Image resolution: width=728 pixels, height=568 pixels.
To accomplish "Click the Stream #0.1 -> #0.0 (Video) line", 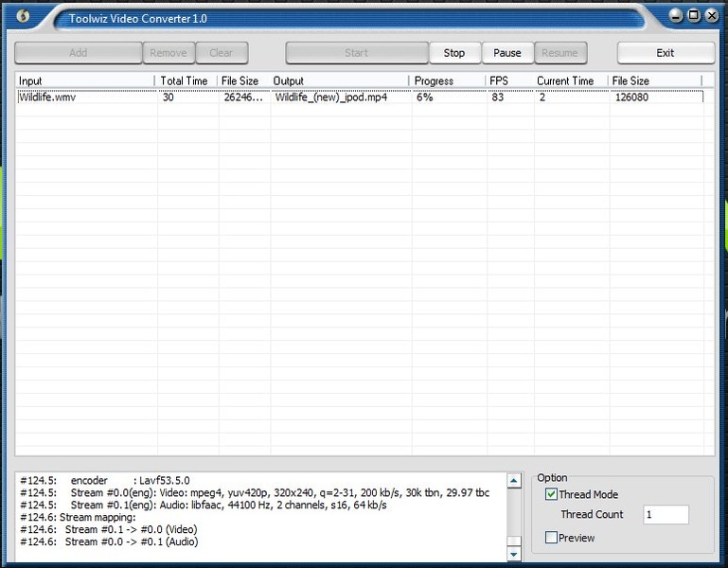I will coord(109,529).
